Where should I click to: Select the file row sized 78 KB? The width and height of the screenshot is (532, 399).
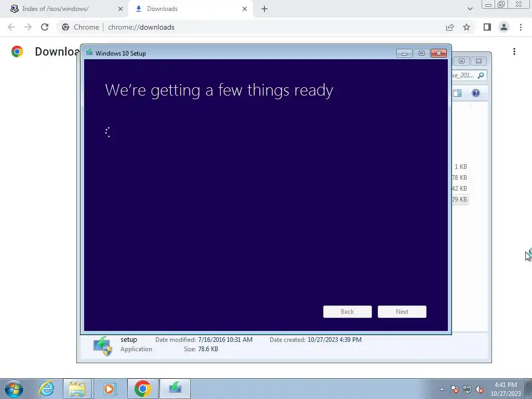(x=460, y=178)
